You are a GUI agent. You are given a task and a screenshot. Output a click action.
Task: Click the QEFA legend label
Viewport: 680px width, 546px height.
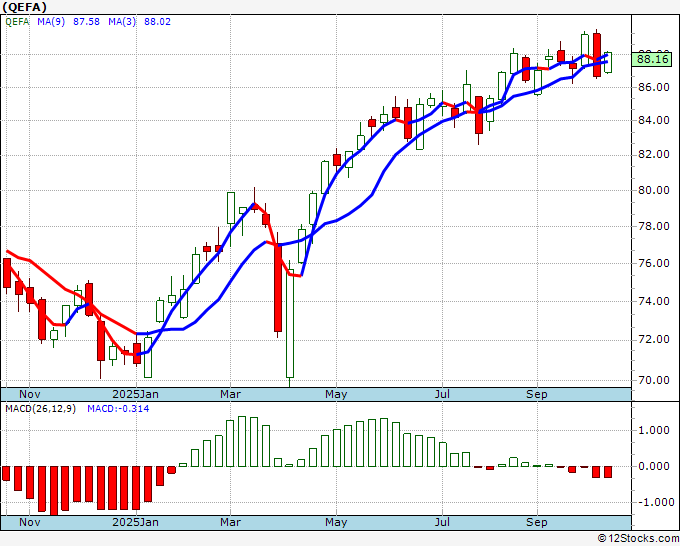tap(17, 22)
